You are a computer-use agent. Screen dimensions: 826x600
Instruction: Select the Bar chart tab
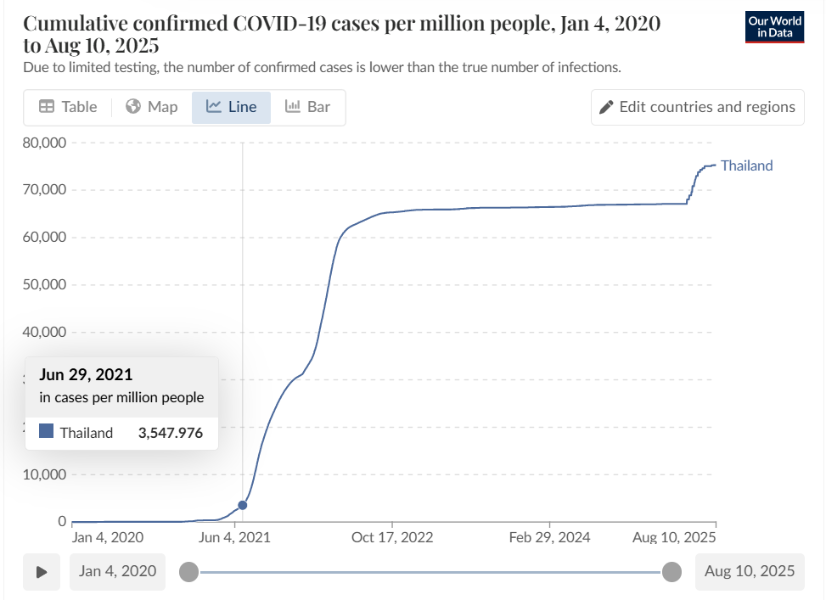[x=308, y=107]
